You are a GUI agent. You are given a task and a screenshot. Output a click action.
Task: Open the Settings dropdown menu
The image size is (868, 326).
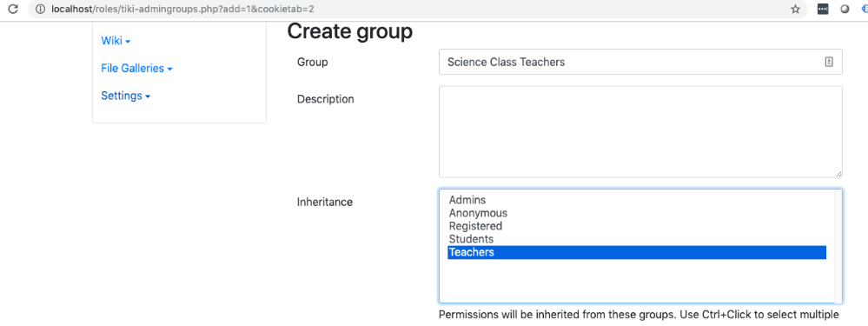tap(126, 96)
